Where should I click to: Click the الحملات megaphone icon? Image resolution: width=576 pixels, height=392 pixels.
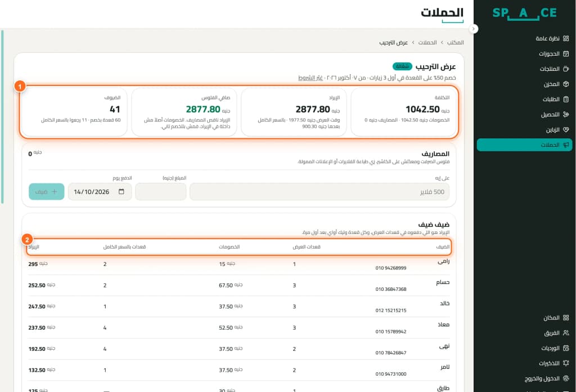click(566, 145)
